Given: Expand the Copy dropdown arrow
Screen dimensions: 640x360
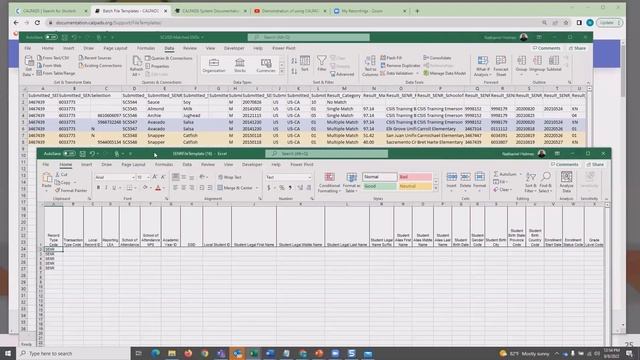Looking at the screenshot, I should (75, 182).
